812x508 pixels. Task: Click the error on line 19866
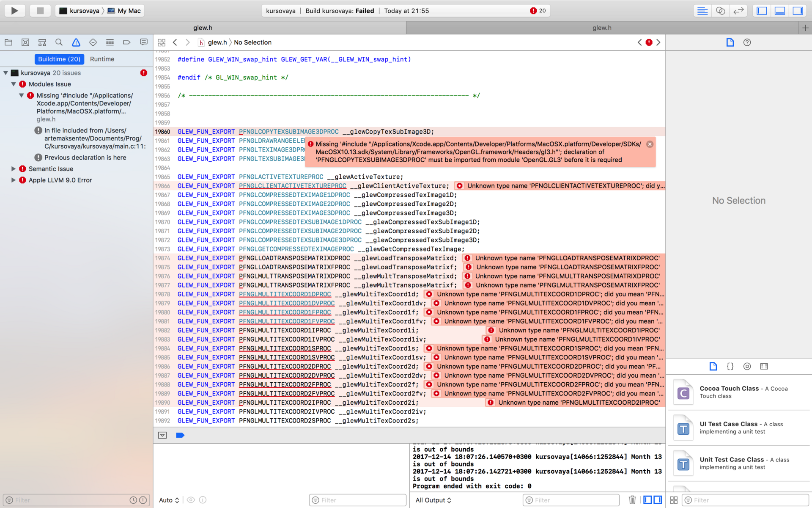[559, 186]
